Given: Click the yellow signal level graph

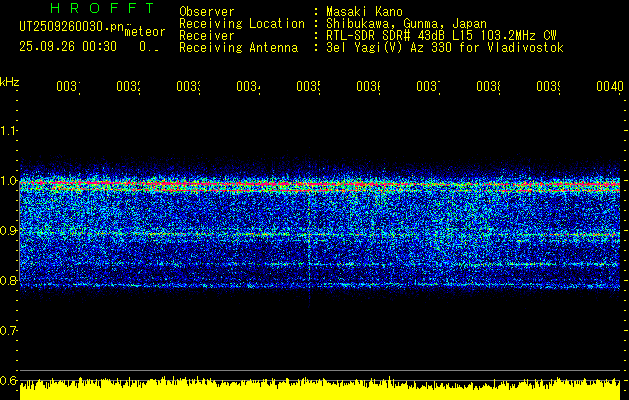Looking at the screenshot, I should [x=320, y=388].
